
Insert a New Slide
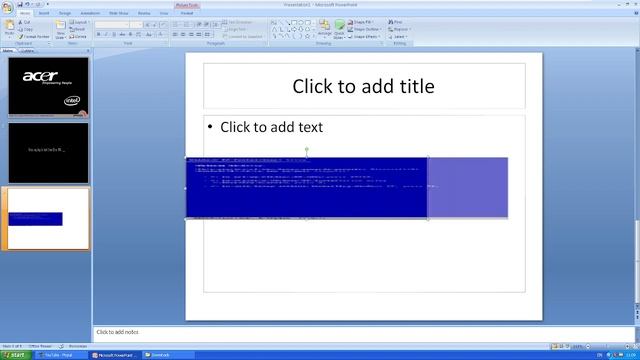pos(60,29)
